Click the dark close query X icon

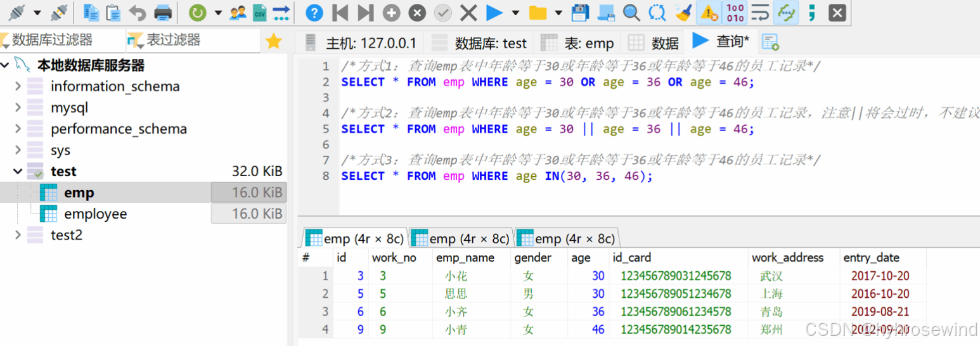(x=837, y=12)
